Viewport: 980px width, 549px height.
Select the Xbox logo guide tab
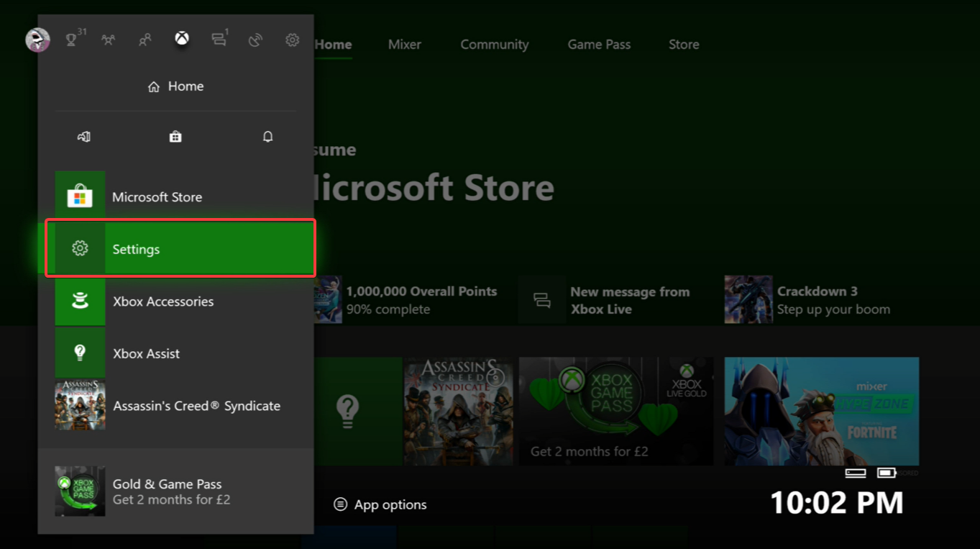click(x=182, y=39)
